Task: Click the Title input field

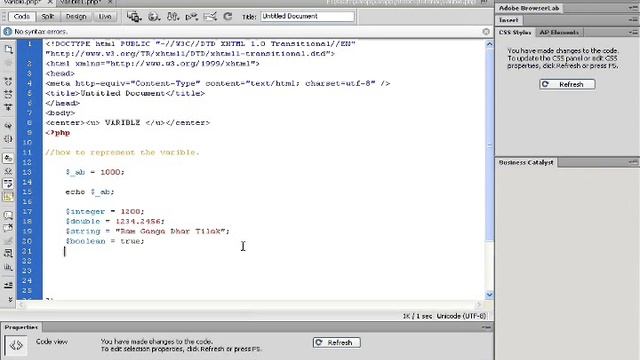Action: pos(307,16)
